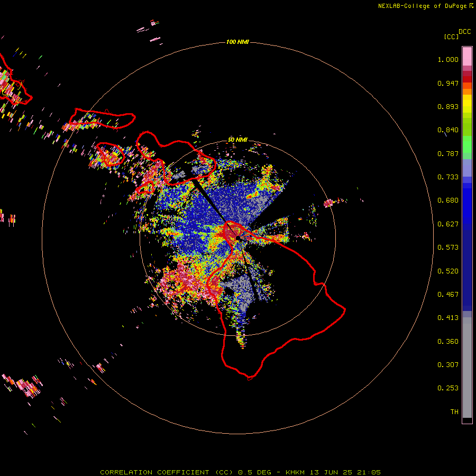476x476 pixels.
Task: Click the green segment of color bar
Action: point(467,144)
